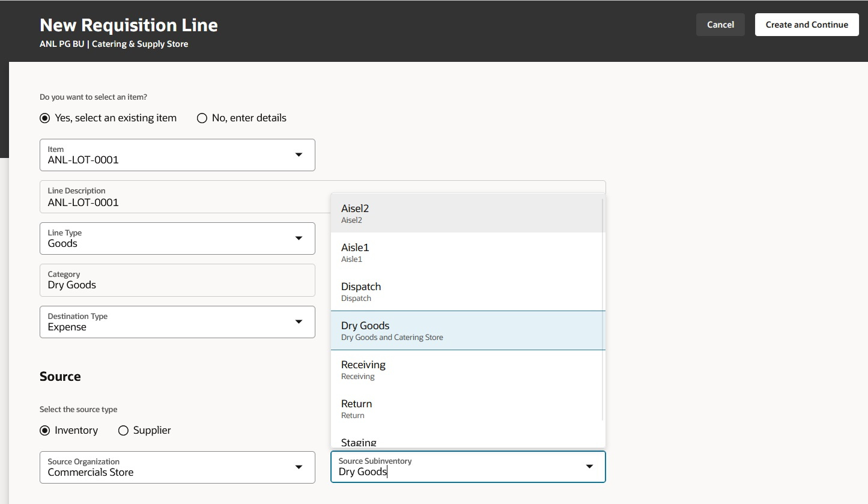Screen dimensions: 868x504
Task: Select the Inventory source type
Action: pos(44,430)
